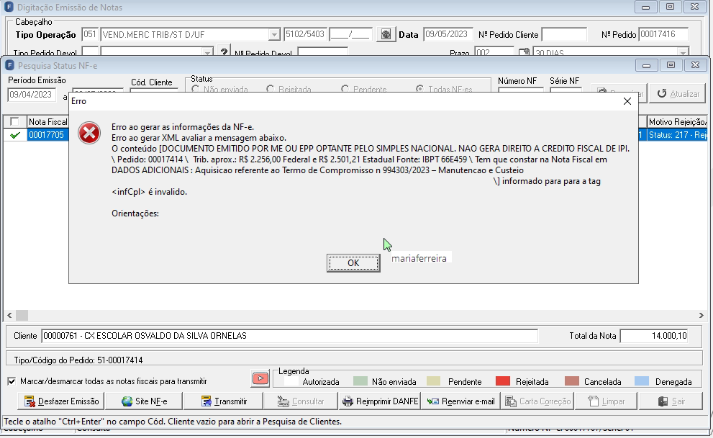Click the Limpar button
The height and width of the screenshot is (438, 713).
[606, 401]
